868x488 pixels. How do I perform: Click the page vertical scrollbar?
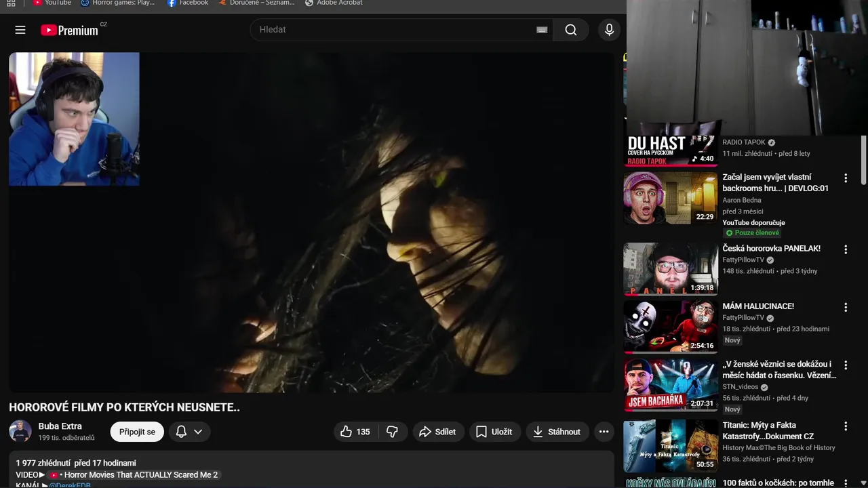tap(863, 159)
